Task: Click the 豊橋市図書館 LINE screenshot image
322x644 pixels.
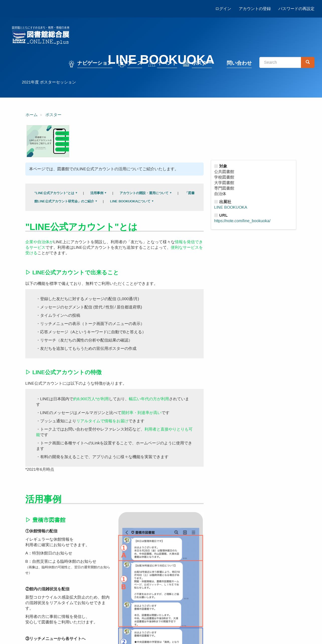Action: [x=160, y=578]
